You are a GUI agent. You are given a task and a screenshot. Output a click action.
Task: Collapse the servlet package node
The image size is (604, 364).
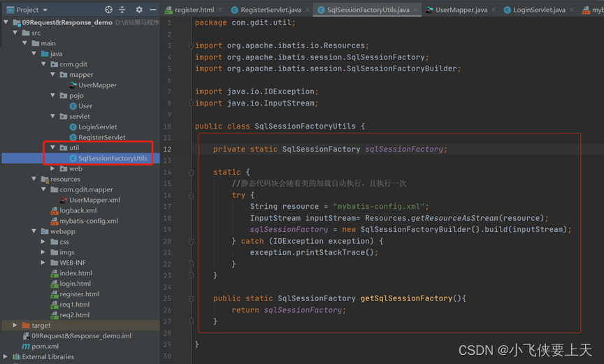coord(54,117)
